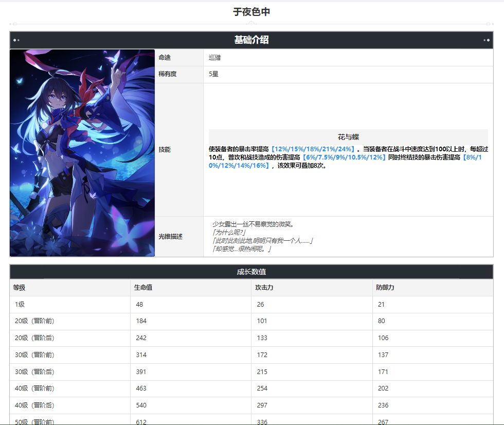
Task: Click the 防御力 column header
Action: [x=385, y=288]
